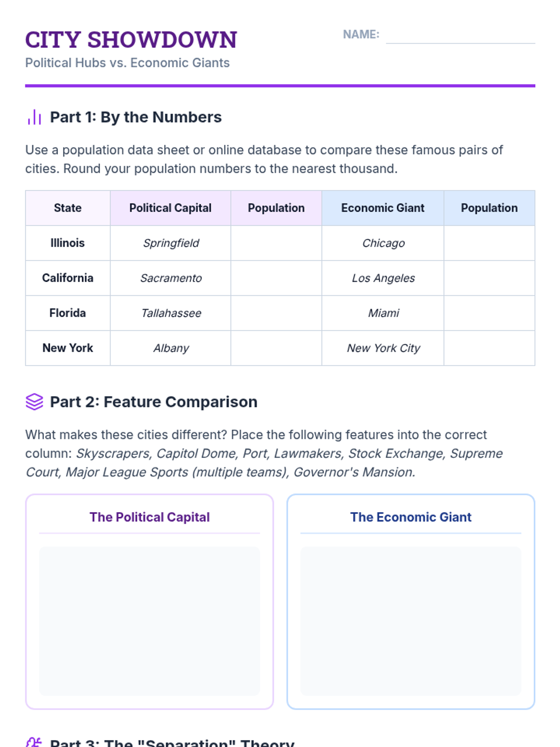Click the answer area under The Economic Giant

click(x=411, y=621)
